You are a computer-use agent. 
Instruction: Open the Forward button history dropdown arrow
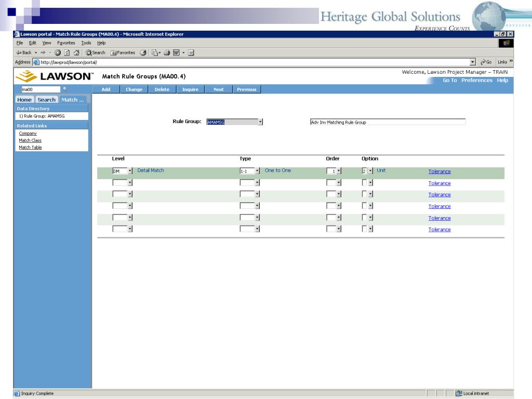(50, 52)
